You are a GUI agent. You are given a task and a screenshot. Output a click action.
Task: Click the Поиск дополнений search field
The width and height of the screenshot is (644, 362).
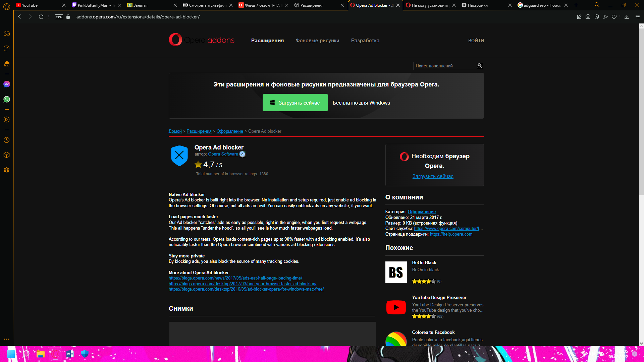pyautogui.click(x=445, y=66)
